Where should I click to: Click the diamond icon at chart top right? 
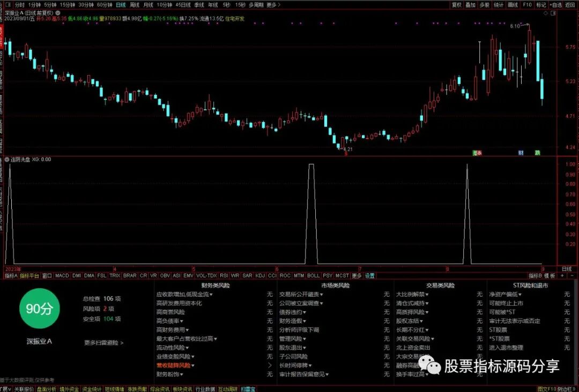546,13
